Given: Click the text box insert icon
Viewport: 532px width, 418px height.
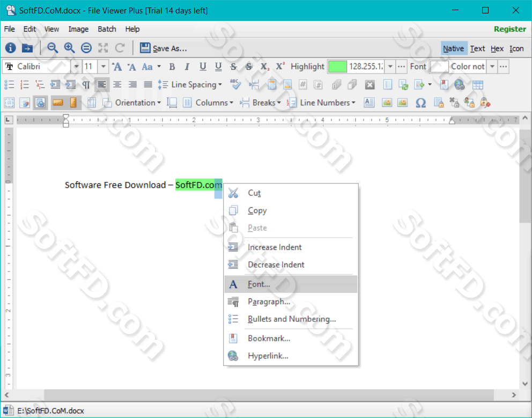Looking at the screenshot, I should [369, 102].
